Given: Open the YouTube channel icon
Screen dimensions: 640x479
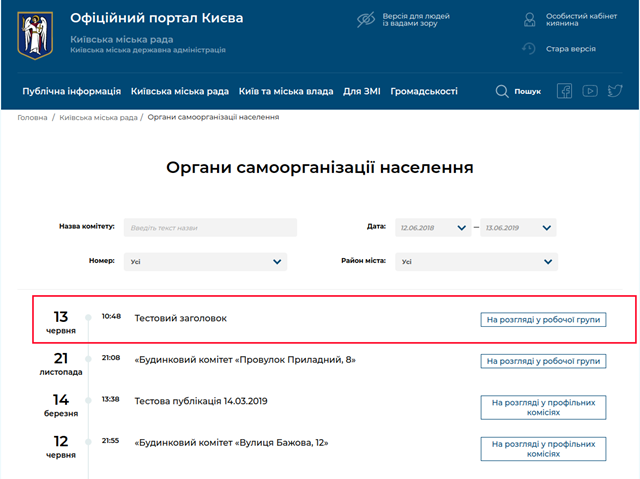Looking at the screenshot, I should (590, 91).
